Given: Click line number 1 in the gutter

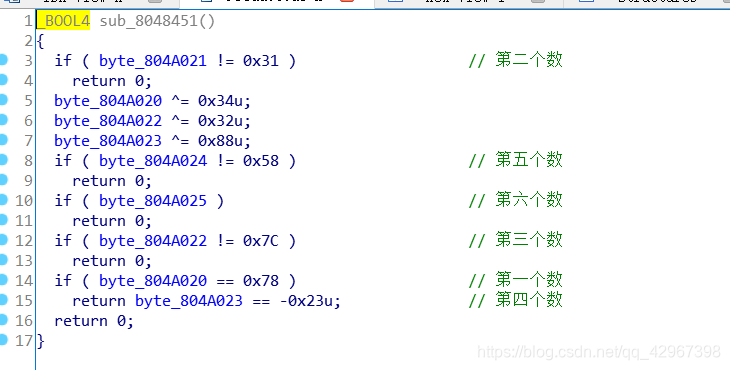Looking at the screenshot, I should 28,21.
